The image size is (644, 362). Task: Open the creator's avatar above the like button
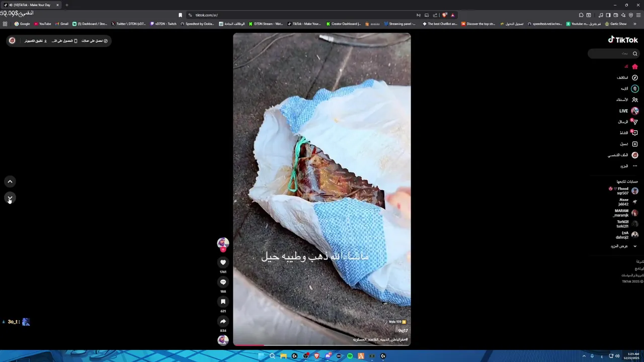coord(223,243)
